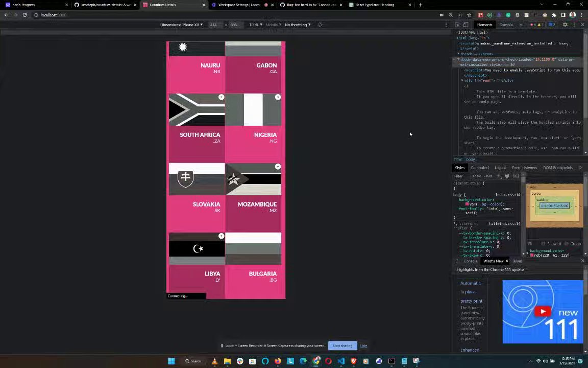Toggle the browser side panel icon

coord(563,15)
